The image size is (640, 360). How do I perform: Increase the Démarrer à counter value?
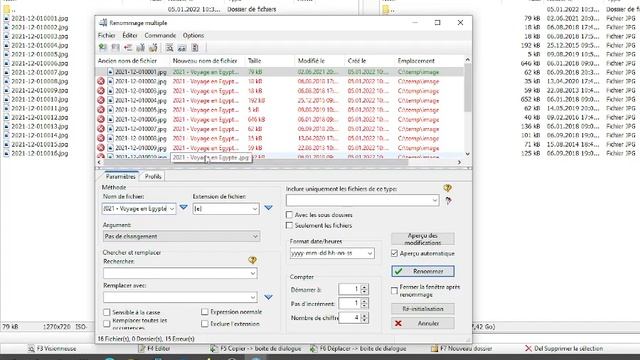[x=364, y=287]
